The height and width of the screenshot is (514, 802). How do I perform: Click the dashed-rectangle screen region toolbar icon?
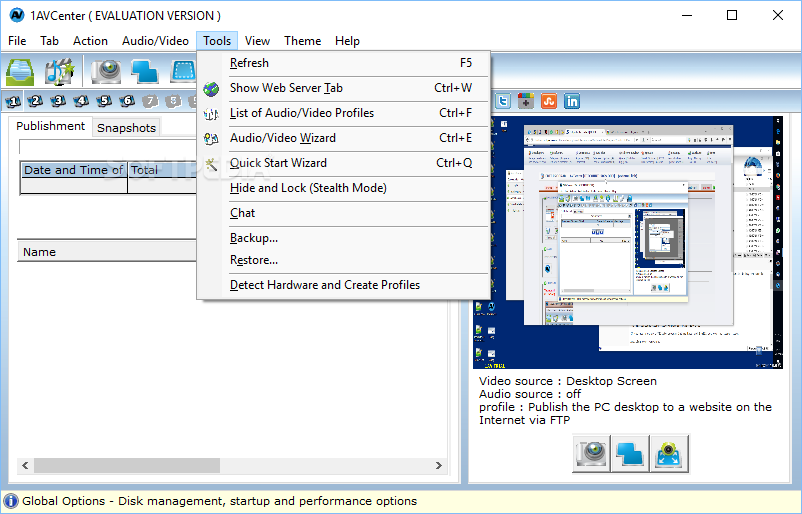(183, 72)
